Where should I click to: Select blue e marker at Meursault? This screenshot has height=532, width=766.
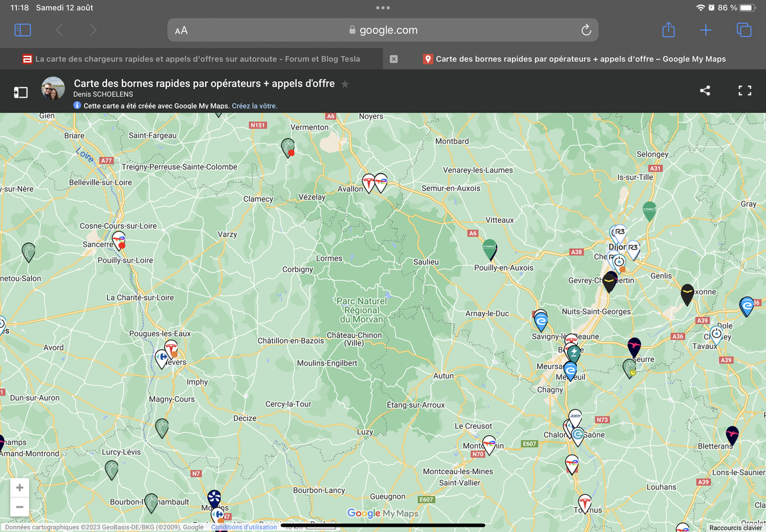tap(570, 371)
